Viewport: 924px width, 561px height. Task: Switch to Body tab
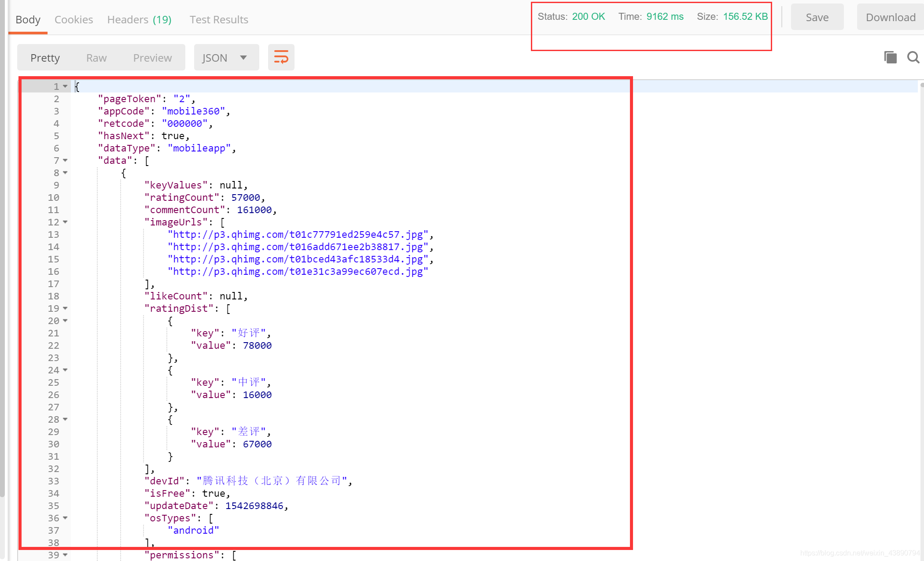click(28, 19)
